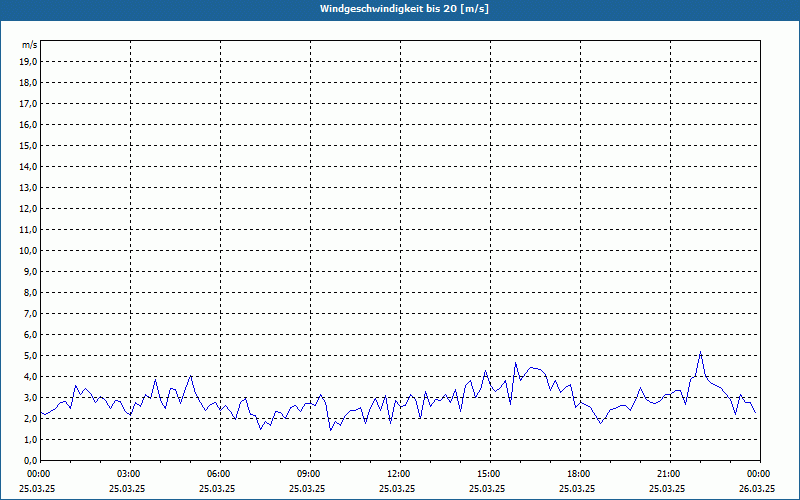Click the 5,0 y-axis tick label
800x500 pixels.
coord(30,355)
